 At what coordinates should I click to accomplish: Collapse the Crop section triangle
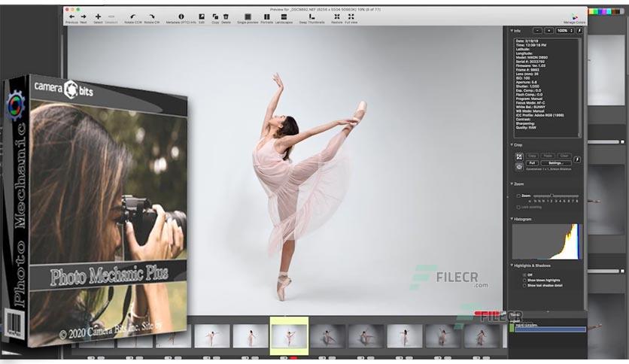(x=512, y=144)
